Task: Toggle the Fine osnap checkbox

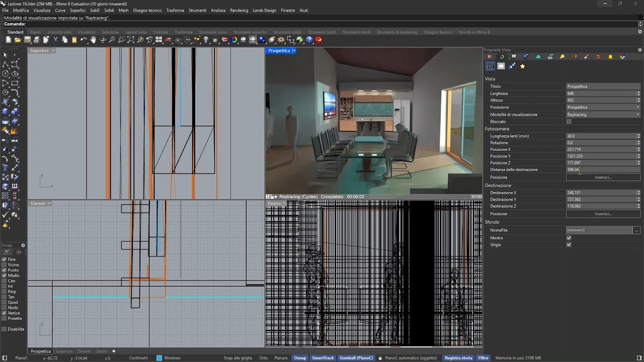Action: [x=5, y=259]
